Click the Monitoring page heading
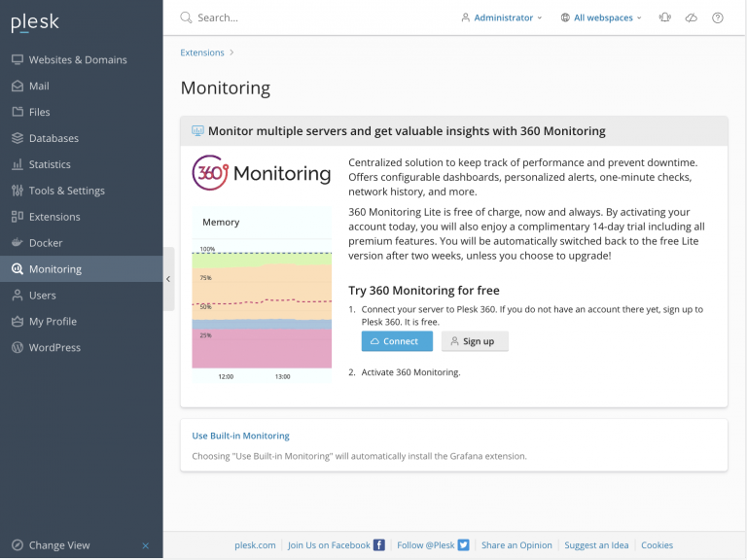This screenshot has width=747, height=560. [x=226, y=88]
